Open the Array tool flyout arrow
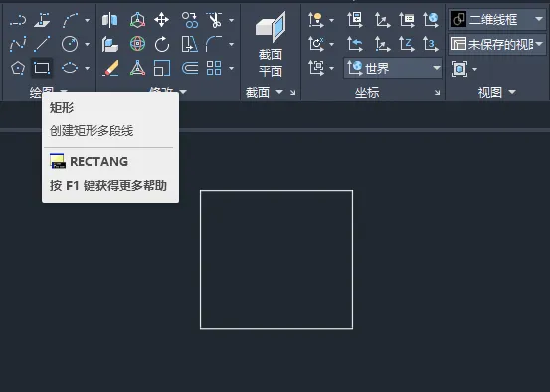Image resolution: width=550 pixels, height=392 pixels. point(231,68)
